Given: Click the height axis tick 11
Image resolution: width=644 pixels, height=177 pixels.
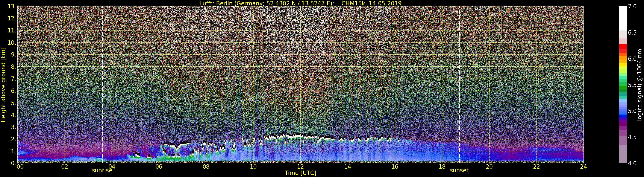Looking at the screenshot, I should (12, 31).
